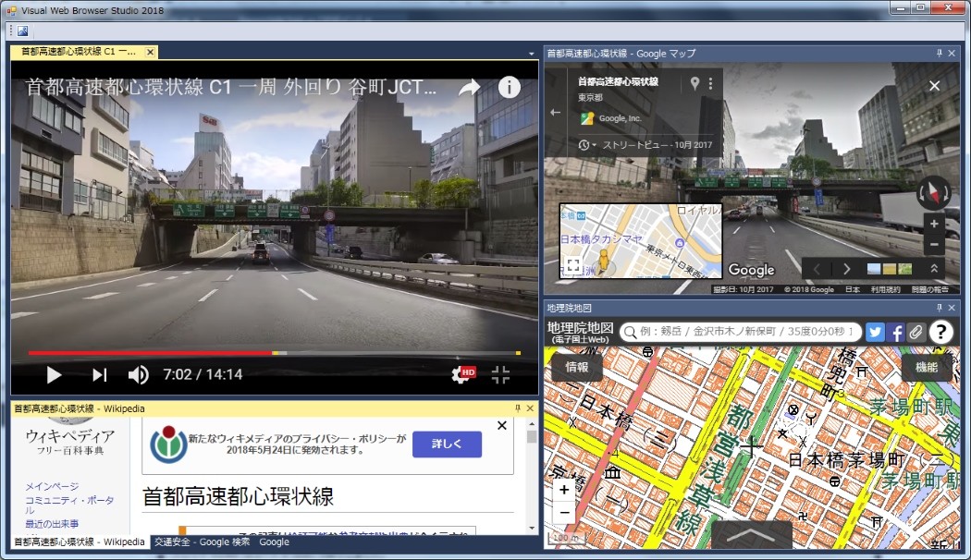The width and height of the screenshot is (971, 560).
Task: Open the document tab list dropdown arrow
Action: 532,54
